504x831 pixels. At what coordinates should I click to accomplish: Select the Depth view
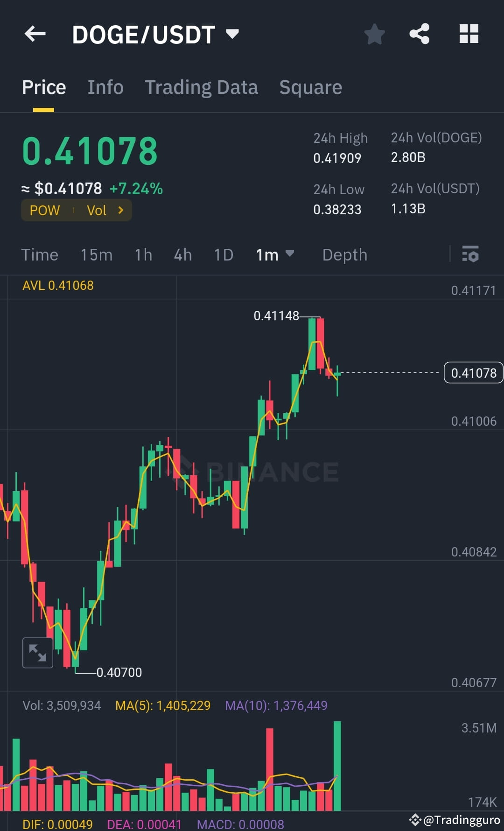[344, 255]
